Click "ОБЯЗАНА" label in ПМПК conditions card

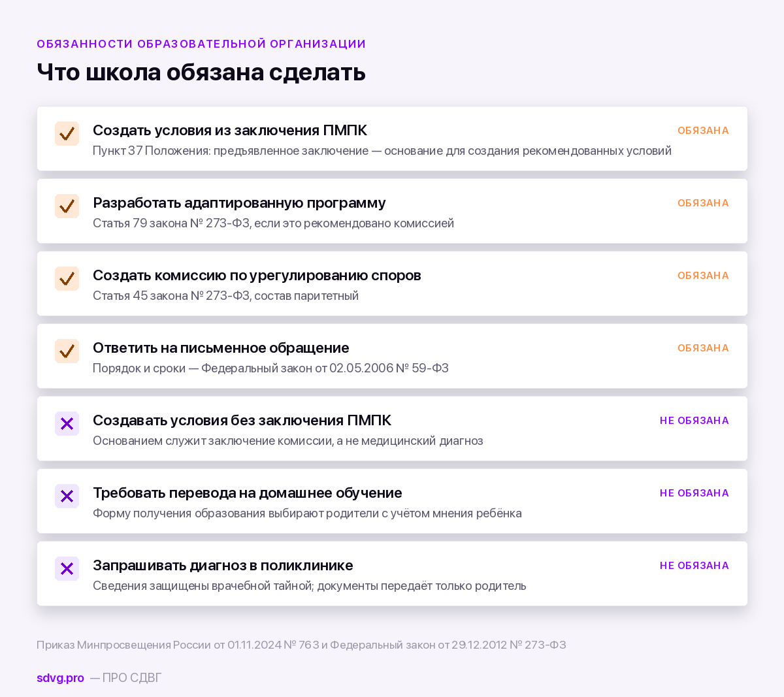(x=703, y=131)
